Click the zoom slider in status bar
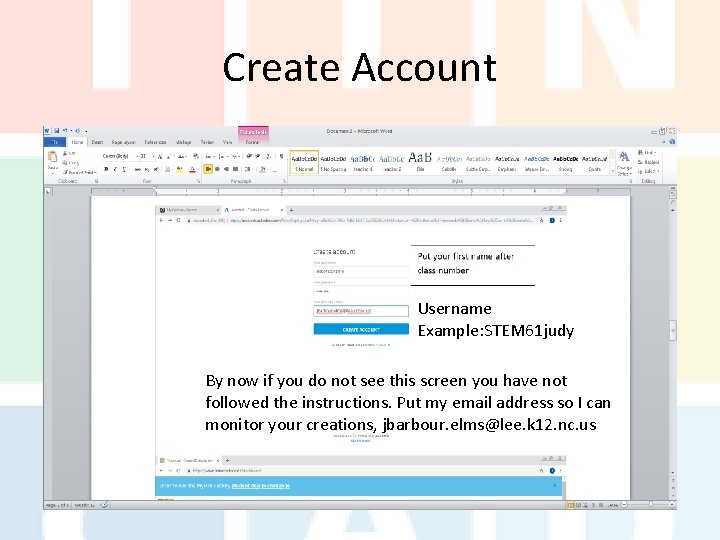The height and width of the screenshot is (540, 720). pos(650,505)
